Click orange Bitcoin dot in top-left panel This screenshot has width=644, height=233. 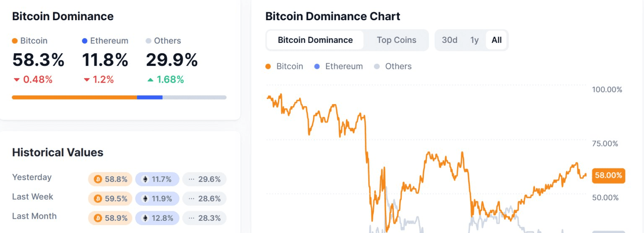pos(15,41)
